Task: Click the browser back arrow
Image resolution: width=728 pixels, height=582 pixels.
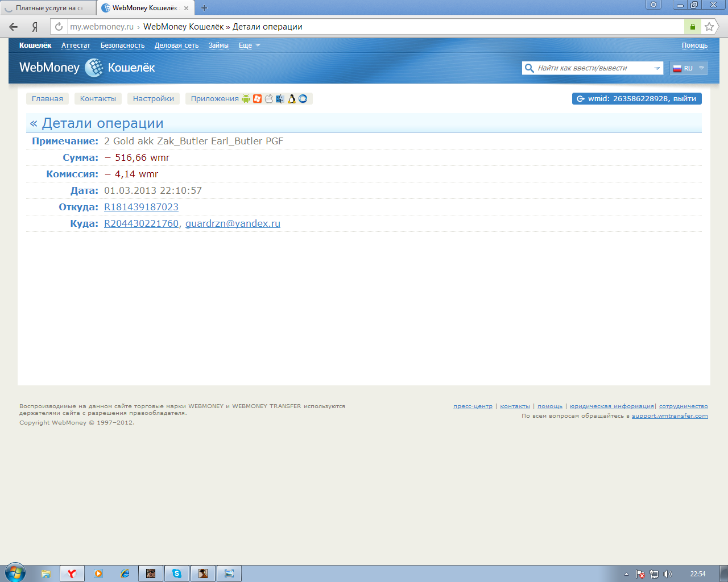Action: pyautogui.click(x=14, y=27)
